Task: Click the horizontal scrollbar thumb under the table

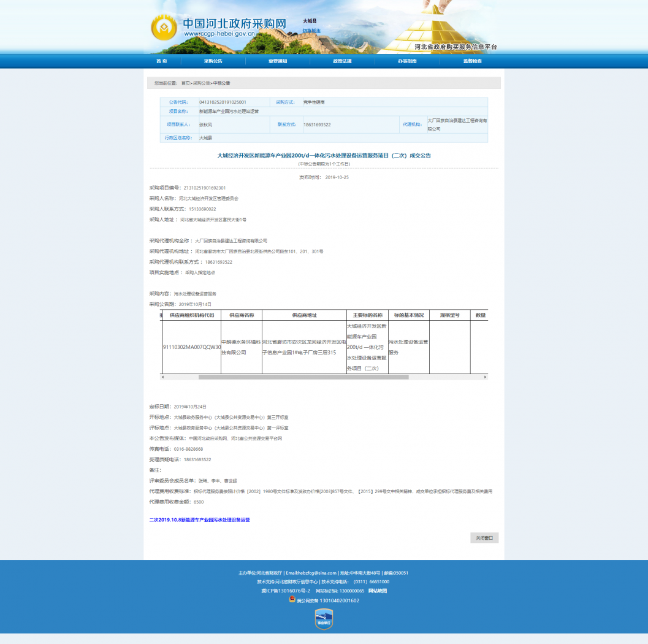Action: [x=303, y=377]
